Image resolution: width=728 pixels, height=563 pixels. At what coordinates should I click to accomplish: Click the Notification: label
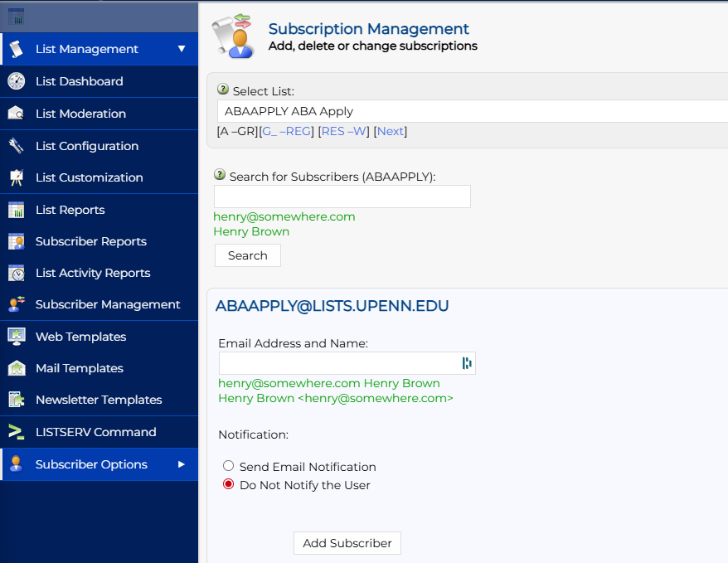click(x=254, y=435)
